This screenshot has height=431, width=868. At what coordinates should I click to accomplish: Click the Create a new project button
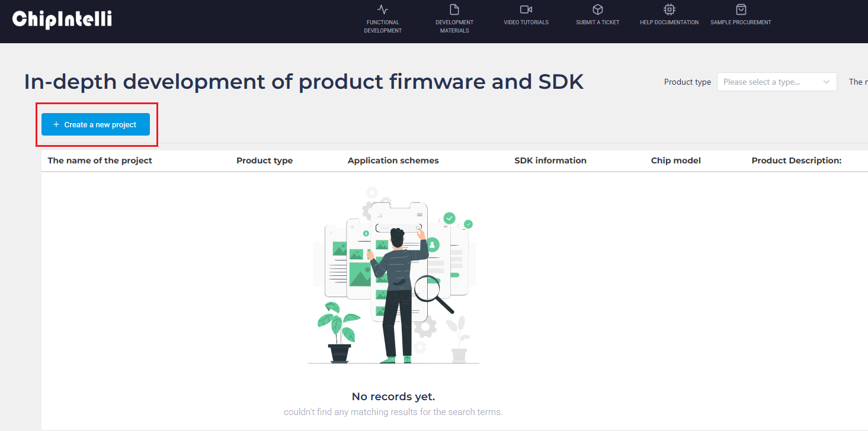[x=95, y=124]
